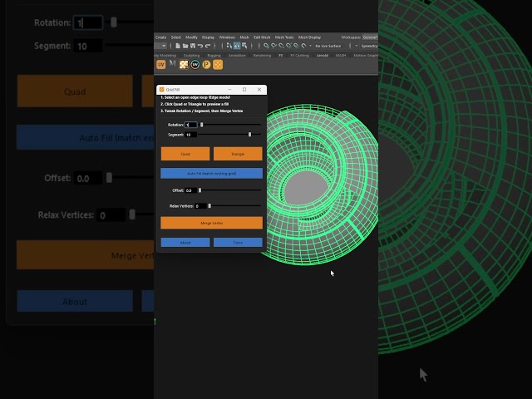Viewport: 532px width, 399px height.
Task: Click the Quad button in Grid Fill
Action: pos(185,154)
